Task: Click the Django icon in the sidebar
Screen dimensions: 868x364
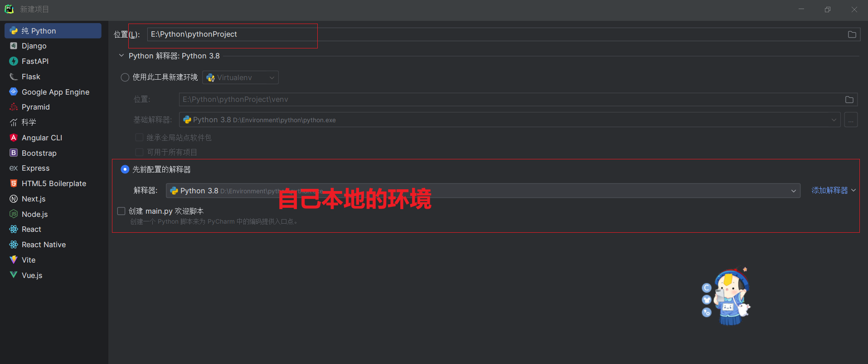Action: coord(14,46)
